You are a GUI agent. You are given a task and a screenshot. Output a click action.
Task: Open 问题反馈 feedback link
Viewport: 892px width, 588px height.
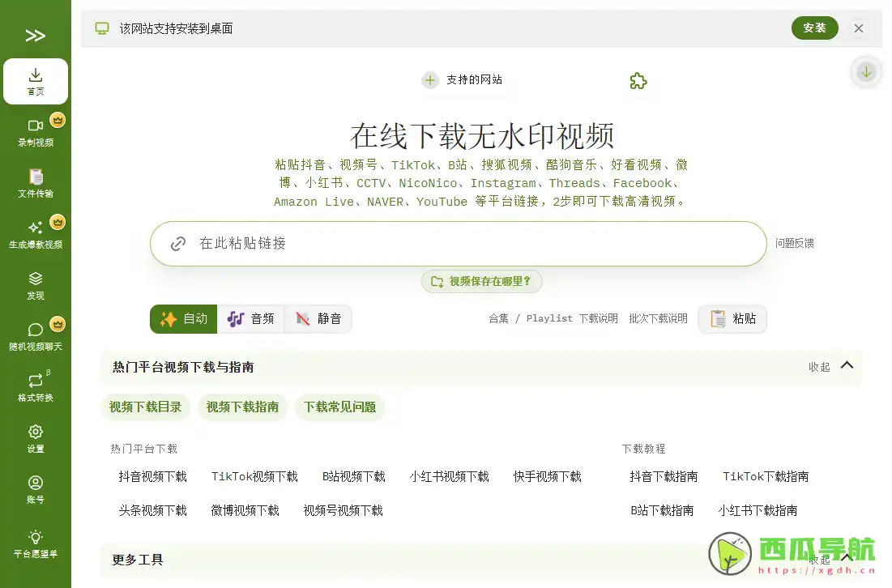coord(794,244)
